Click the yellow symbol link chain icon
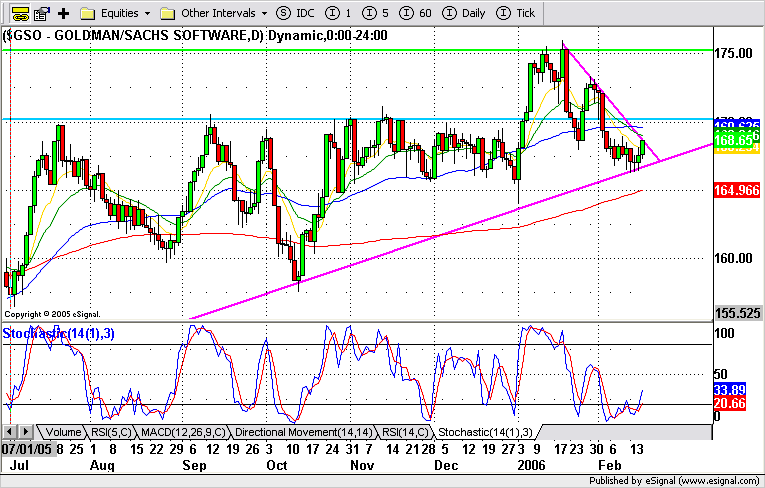The height and width of the screenshot is (488, 765). click(20, 13)
